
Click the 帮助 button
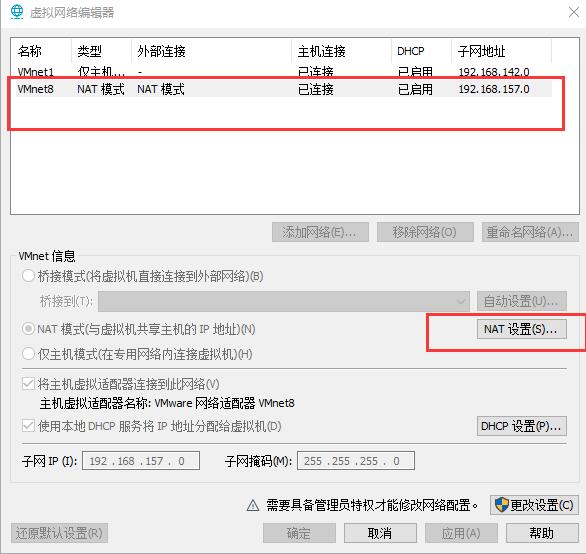click(x=542, y=533)
